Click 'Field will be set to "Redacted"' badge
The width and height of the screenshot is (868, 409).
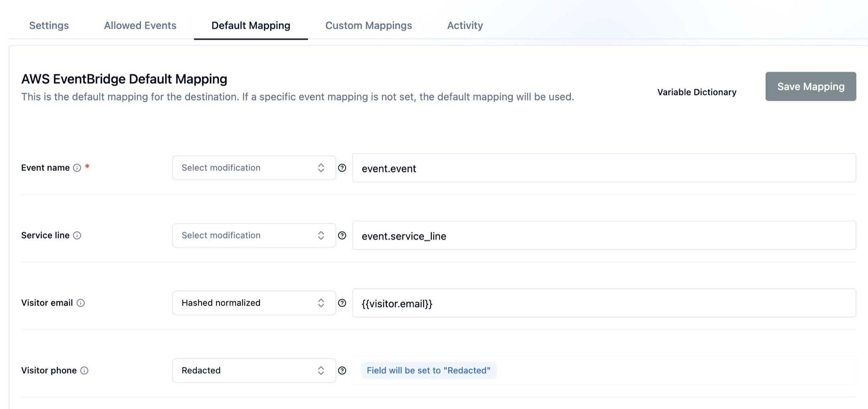[428, 370]
